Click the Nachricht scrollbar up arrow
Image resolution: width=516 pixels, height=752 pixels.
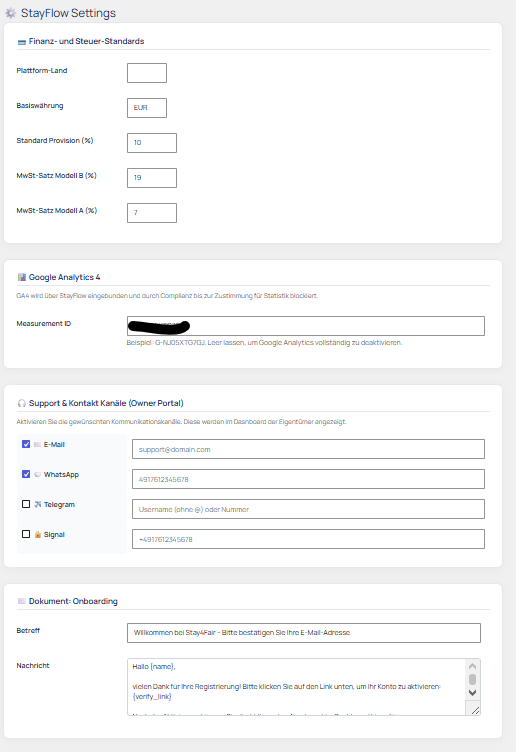point(472,666)
